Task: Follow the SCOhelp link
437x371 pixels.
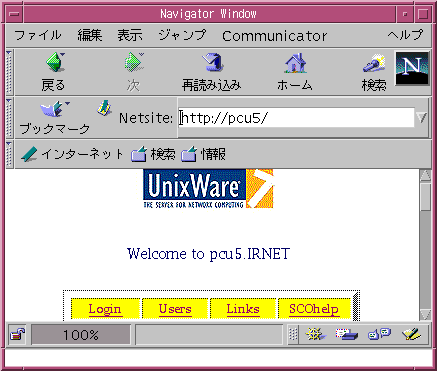Action: click(x=314, y=309)
